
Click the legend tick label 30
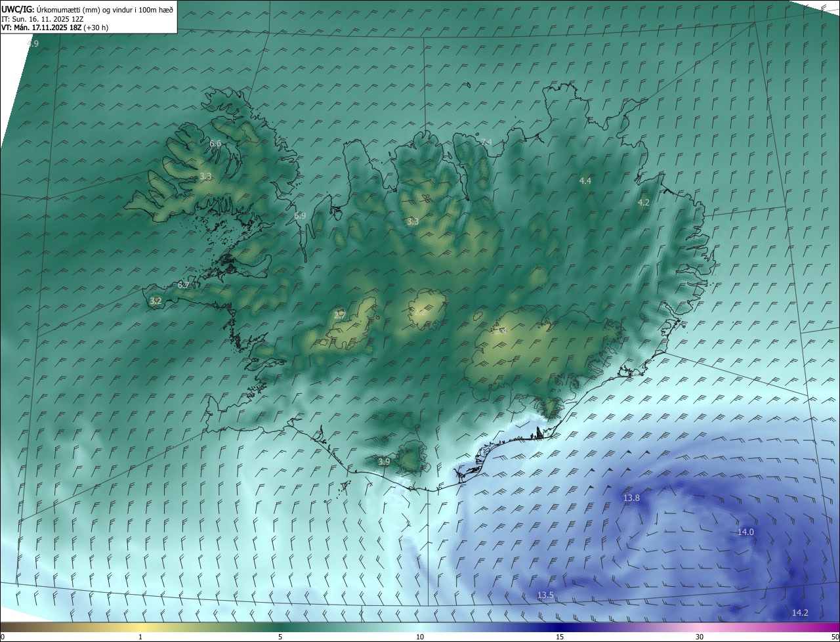[x=700, y=637]
